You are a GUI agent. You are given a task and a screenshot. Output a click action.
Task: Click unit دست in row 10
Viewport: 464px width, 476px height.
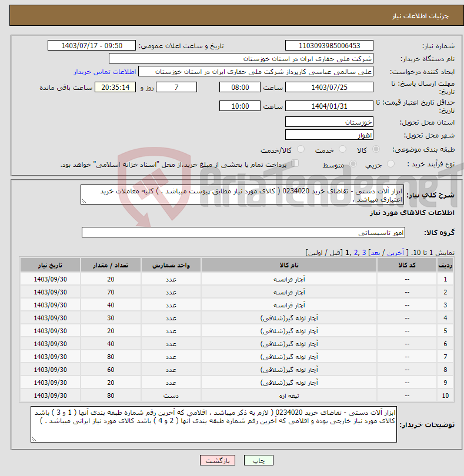[171, 396]
